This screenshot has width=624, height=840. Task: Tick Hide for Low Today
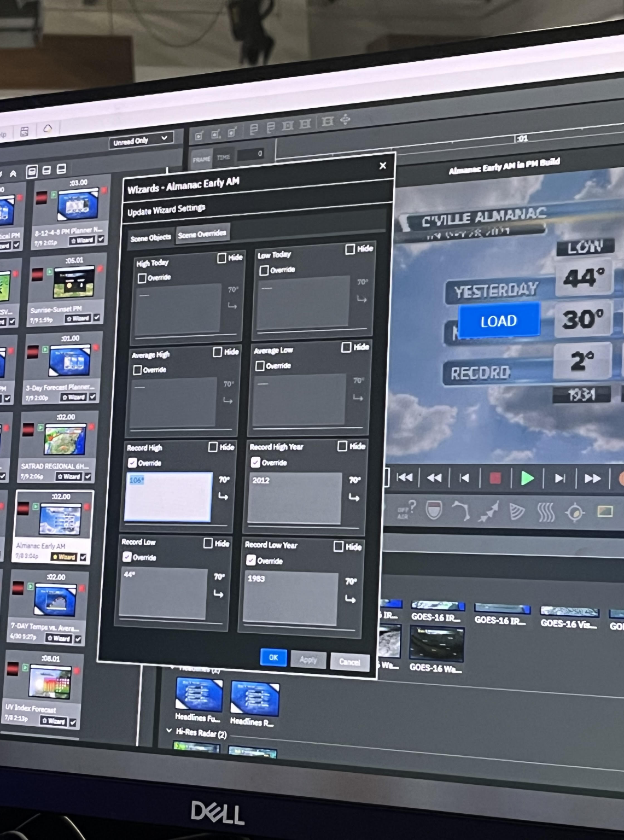(x=350, y=249)
